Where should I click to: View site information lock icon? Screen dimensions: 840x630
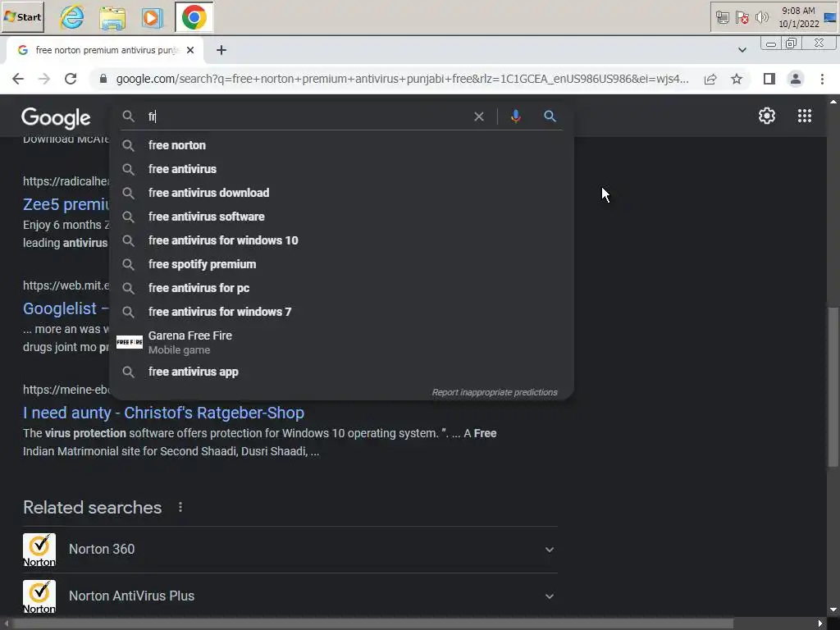103,79
